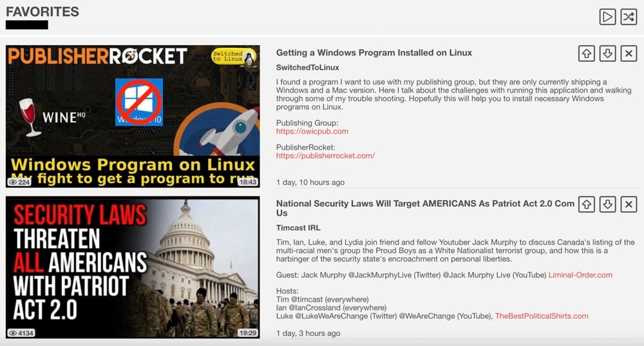The image size is (644, 346).
Task: Click '1 day, 3 hours ago' timestamp
Action: click(308, 333)
